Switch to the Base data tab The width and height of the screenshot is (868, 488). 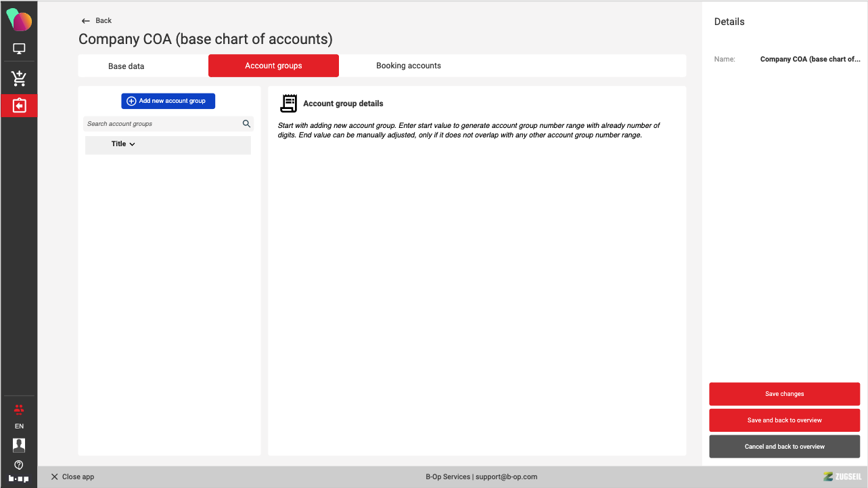(x=127, y=66)
